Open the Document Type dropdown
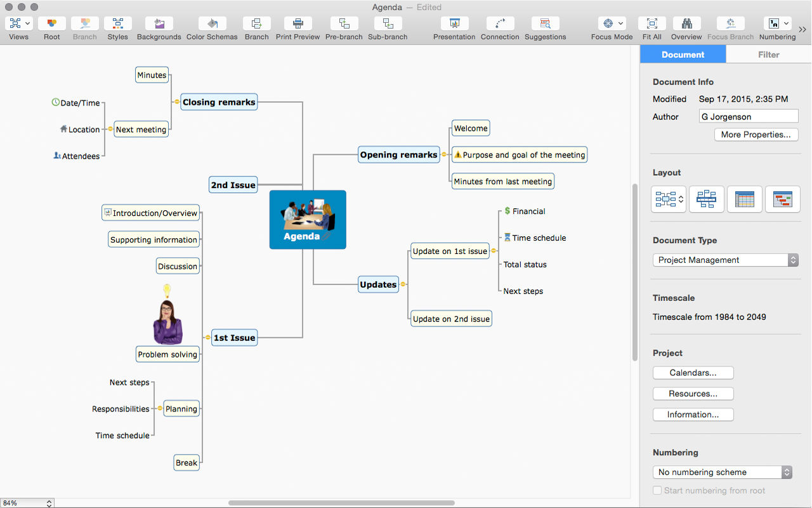This screenshot has width=812, height=508. pos(725,260)
